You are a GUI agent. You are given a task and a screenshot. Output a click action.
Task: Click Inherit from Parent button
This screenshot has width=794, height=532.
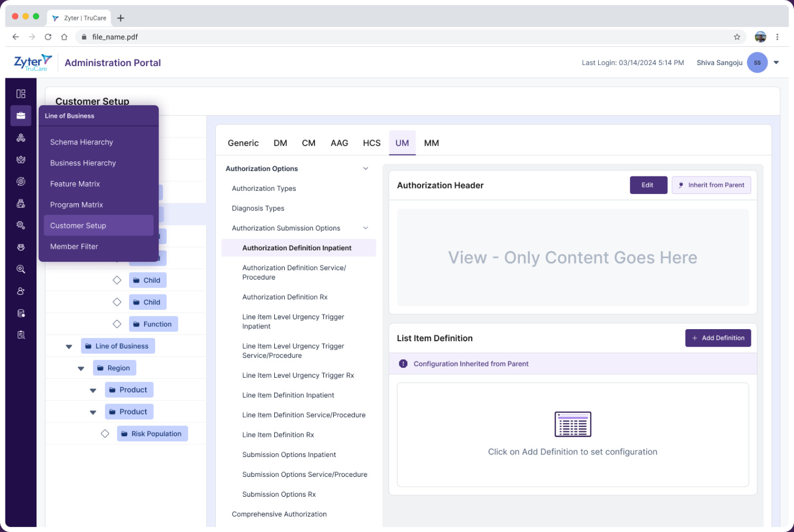[711, 185]
